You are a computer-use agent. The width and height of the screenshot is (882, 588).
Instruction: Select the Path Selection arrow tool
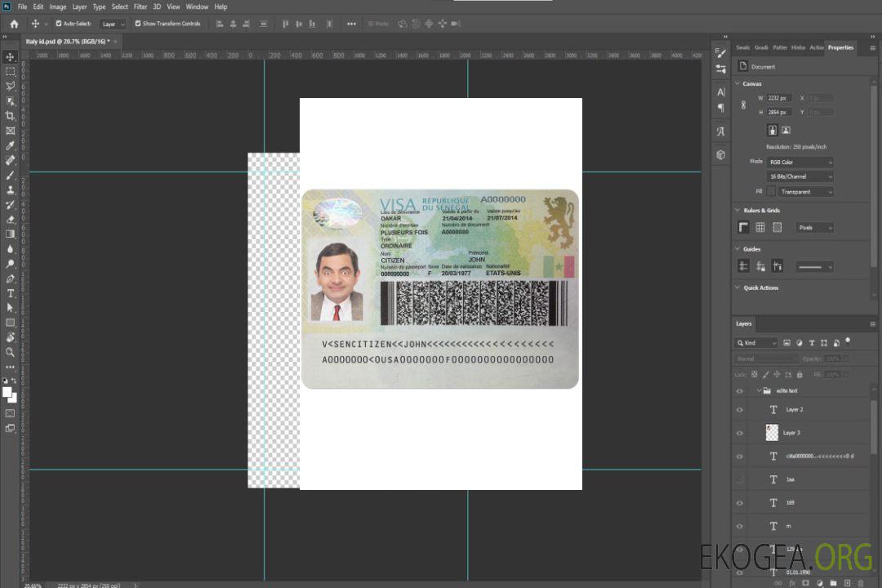pyautogui.click(x=10, y=308)
